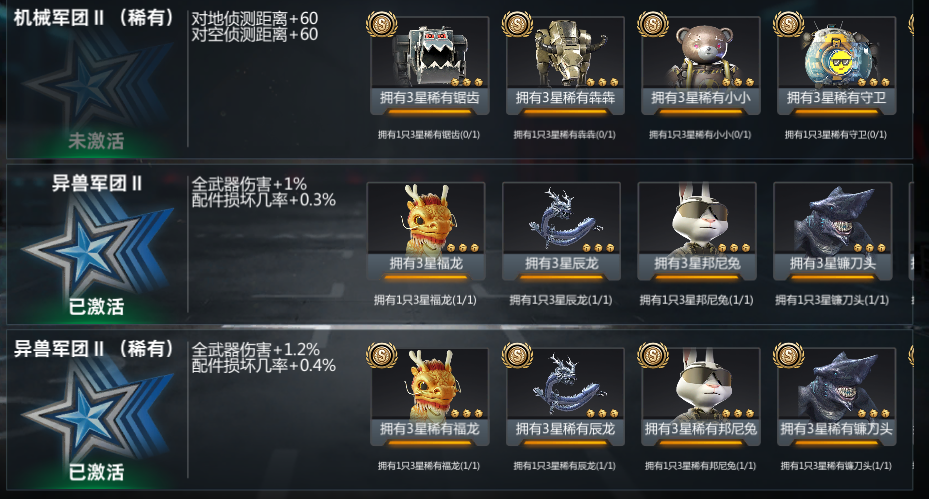Select the rare 犇犇 mech bull card
Screen dimensions: 929x499
click(x=565, y=65)
